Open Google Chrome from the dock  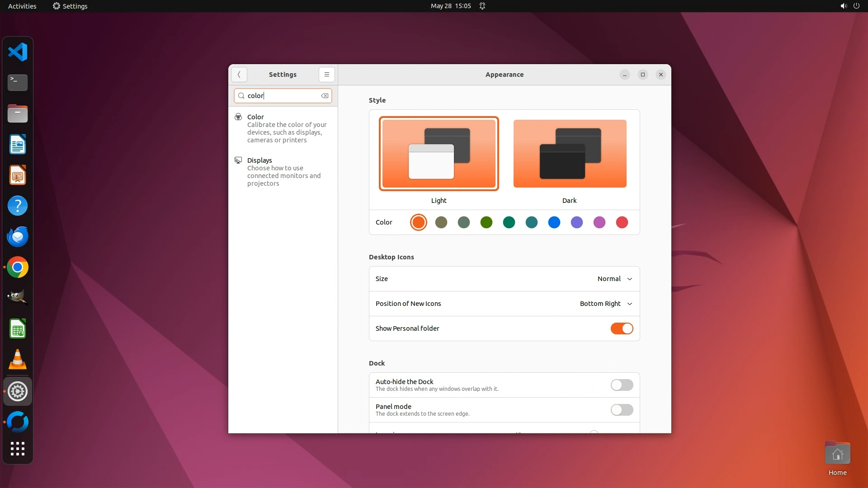coord(18,267)
